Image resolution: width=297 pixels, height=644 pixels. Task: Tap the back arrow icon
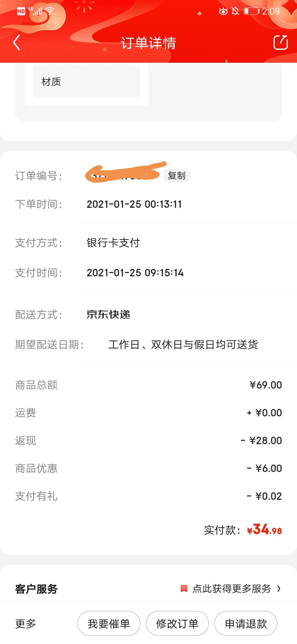tap(16, 43)
